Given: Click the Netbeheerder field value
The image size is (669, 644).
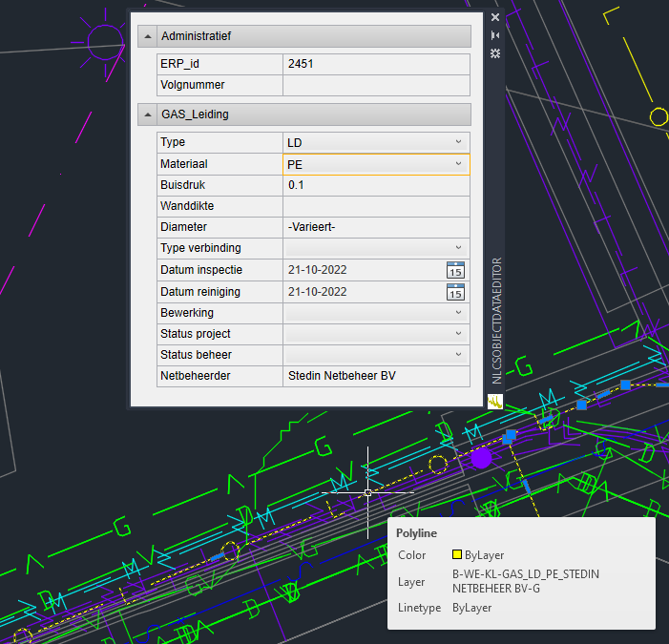Looking at the screenshot, I should [x=376, y=376].
